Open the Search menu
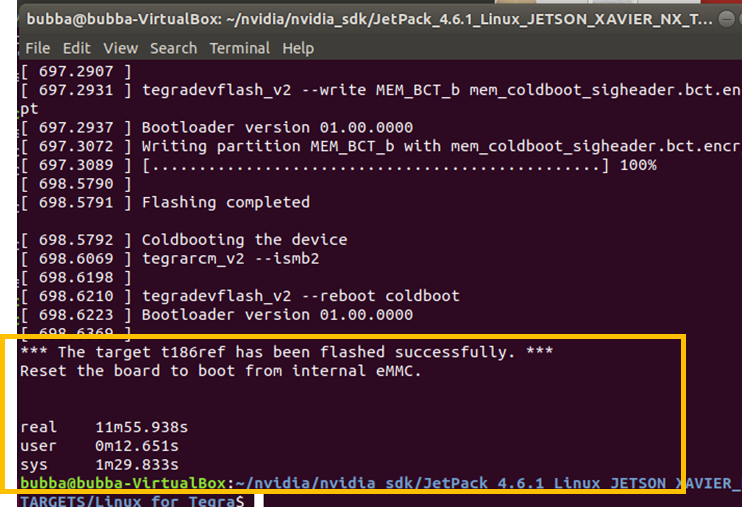 click(x=173, y=48)
